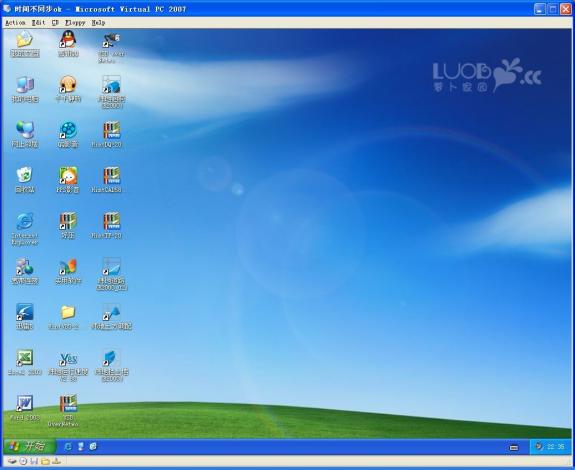
Task: Click the Start button on taskbar
Action: (30, 446)
